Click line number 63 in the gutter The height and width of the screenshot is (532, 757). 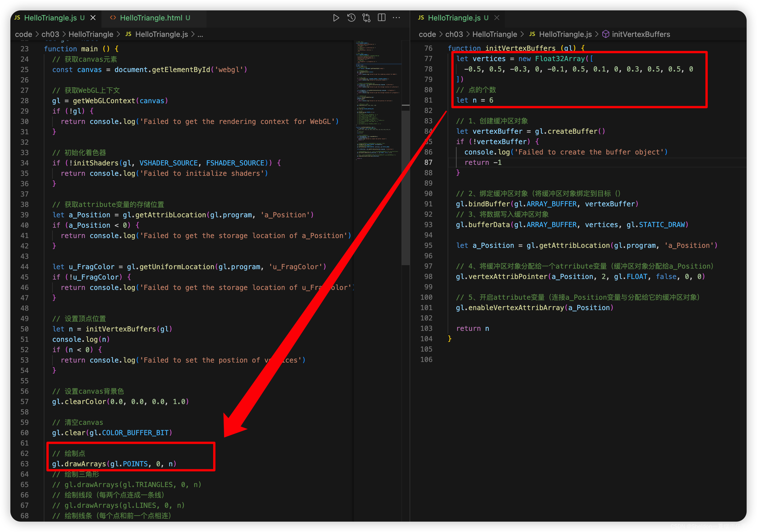pyautogui.click(x=24, y=464)
